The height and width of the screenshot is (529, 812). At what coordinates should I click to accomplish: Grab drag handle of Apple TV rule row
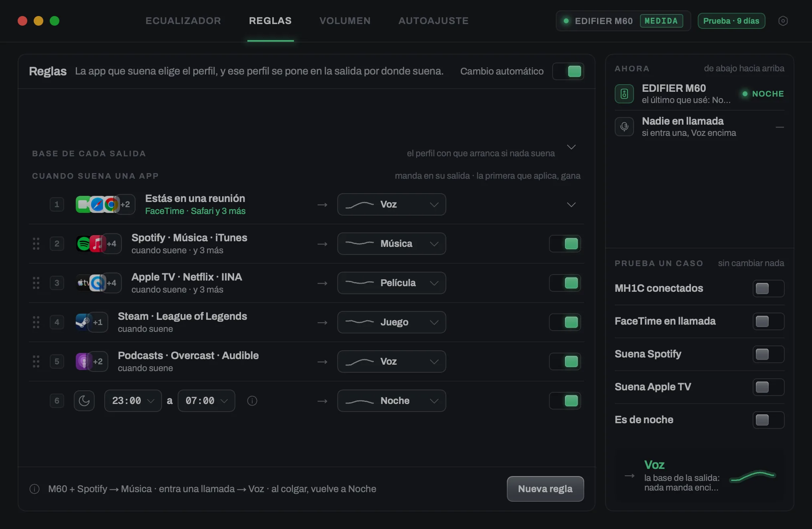[x=36, y=283]
